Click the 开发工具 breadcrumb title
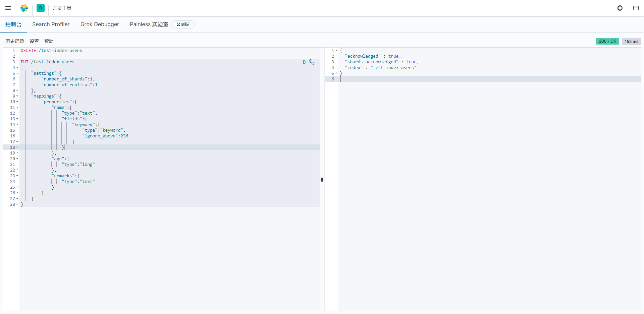 tap(62, 8)
